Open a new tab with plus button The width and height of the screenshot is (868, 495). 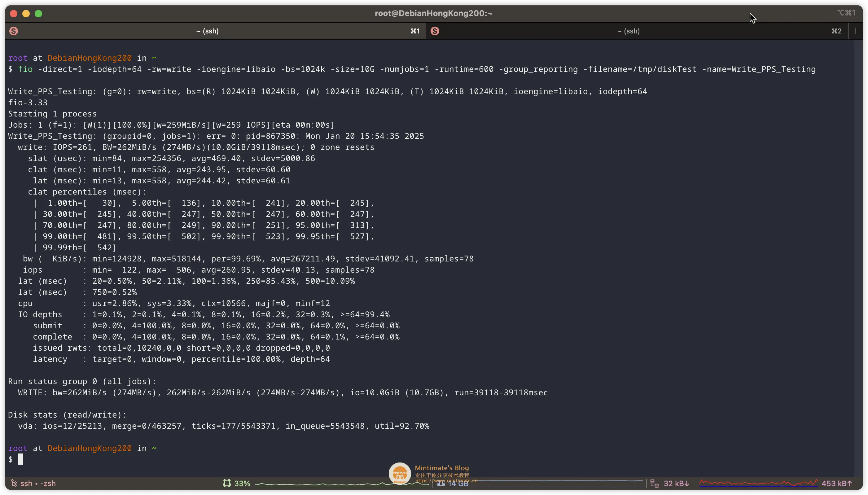click(x=855, y=31)
